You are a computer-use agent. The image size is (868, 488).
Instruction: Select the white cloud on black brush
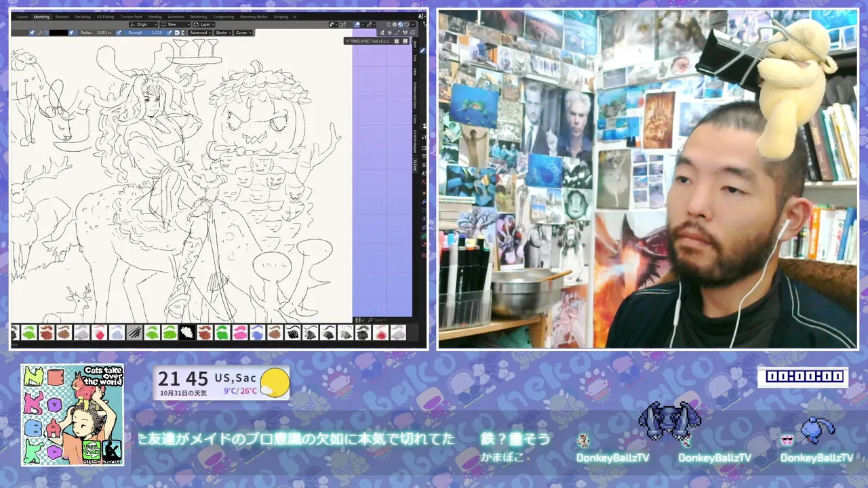187,332
